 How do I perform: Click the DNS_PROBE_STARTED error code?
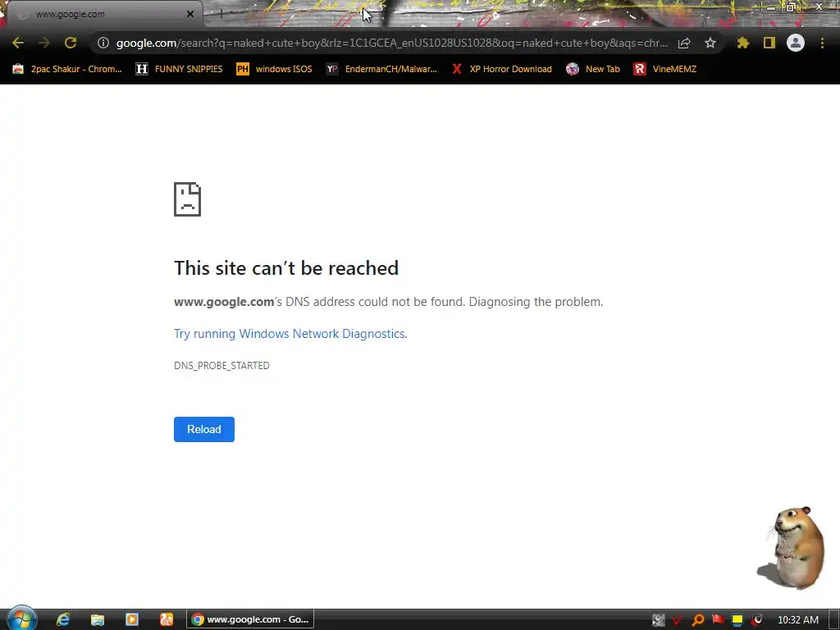tap(221, 365)
